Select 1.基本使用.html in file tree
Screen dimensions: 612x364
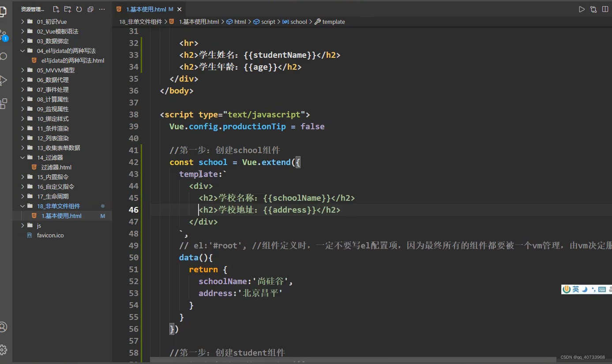(x=62, y=216)
